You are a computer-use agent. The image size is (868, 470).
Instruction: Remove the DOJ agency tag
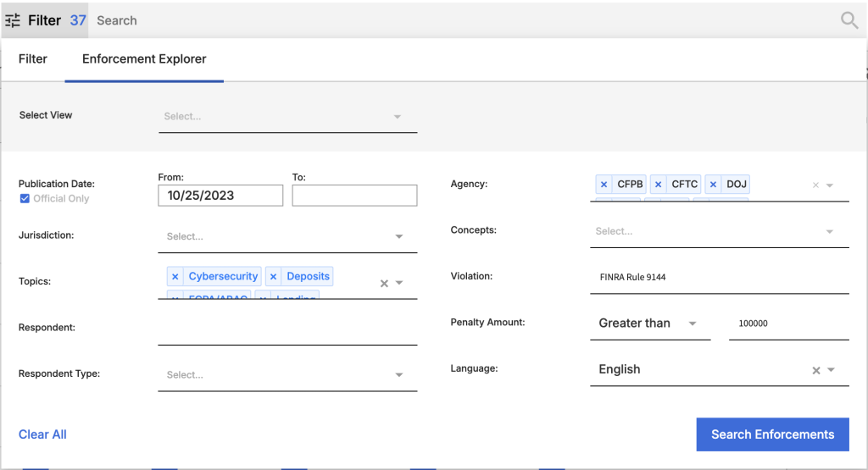713,185
